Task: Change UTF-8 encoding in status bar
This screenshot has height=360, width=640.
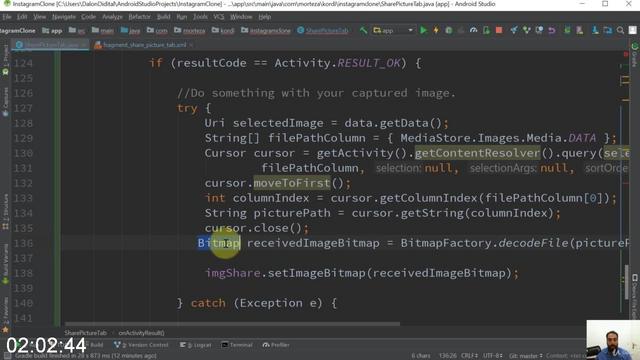Action: tap(493, 356)
